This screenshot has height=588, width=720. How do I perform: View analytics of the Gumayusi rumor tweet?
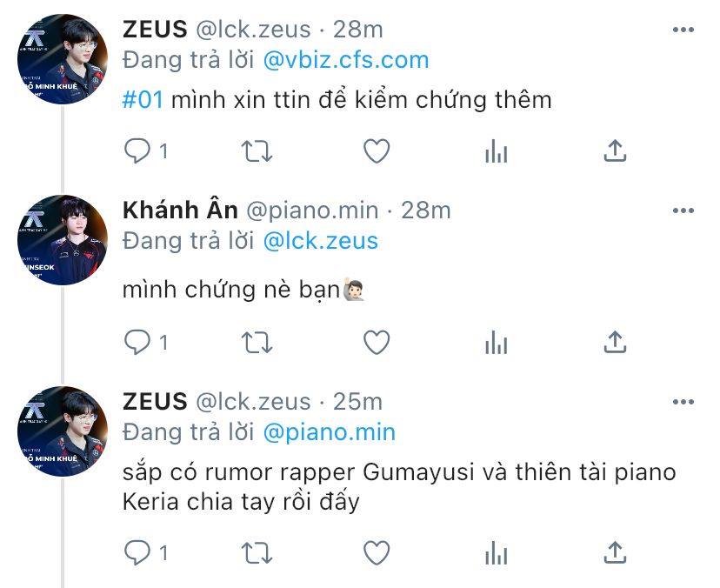[496, 552]
